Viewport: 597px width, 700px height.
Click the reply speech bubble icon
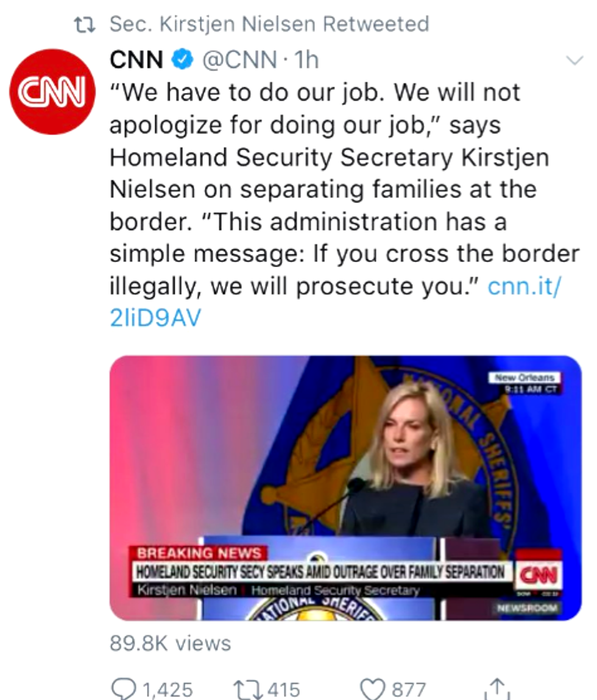coord(124,688)
